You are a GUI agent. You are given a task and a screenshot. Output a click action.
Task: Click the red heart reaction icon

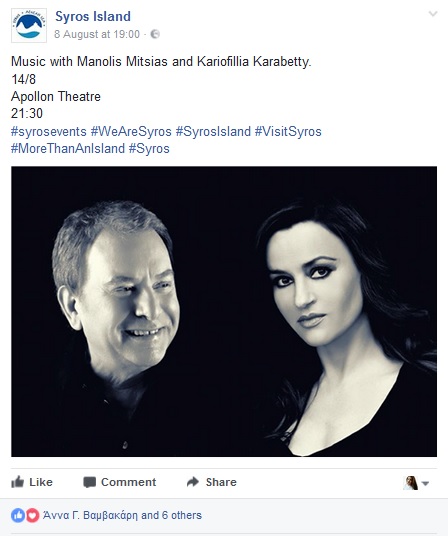(32, 515)
